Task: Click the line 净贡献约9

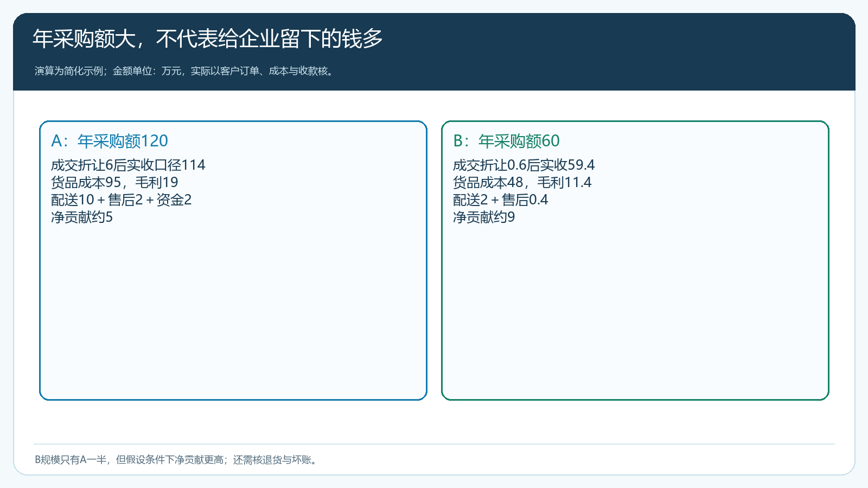Action: click(484, 217)
